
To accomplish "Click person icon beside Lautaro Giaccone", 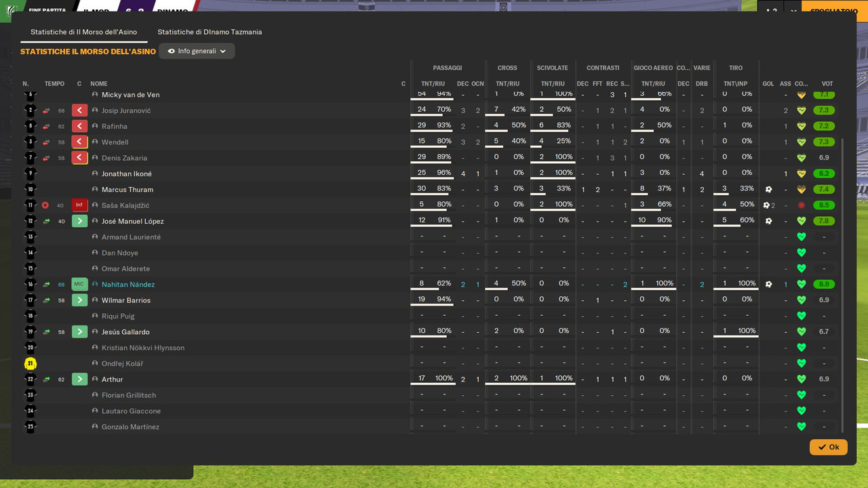I will click(x=95, y=411).
